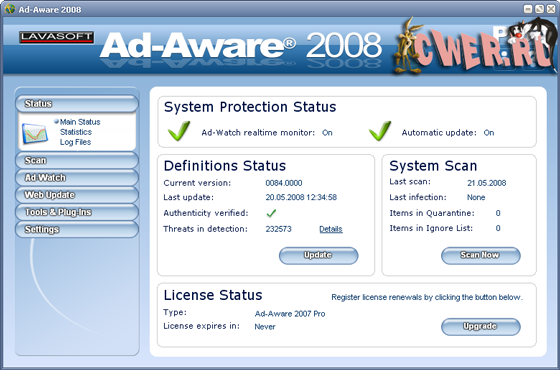Minimize the Ad-Aware window
This screenshot has height=370, width=560.
click(528, 9)
